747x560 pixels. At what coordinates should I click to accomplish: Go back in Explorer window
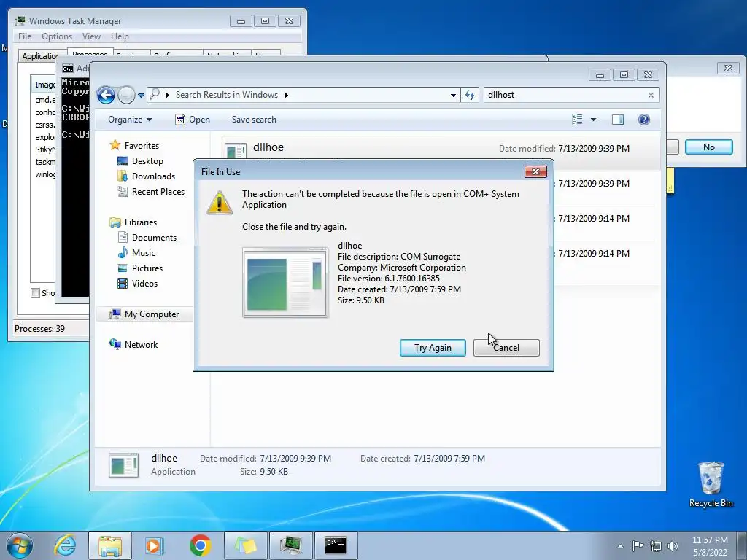[x=107, y=96]
